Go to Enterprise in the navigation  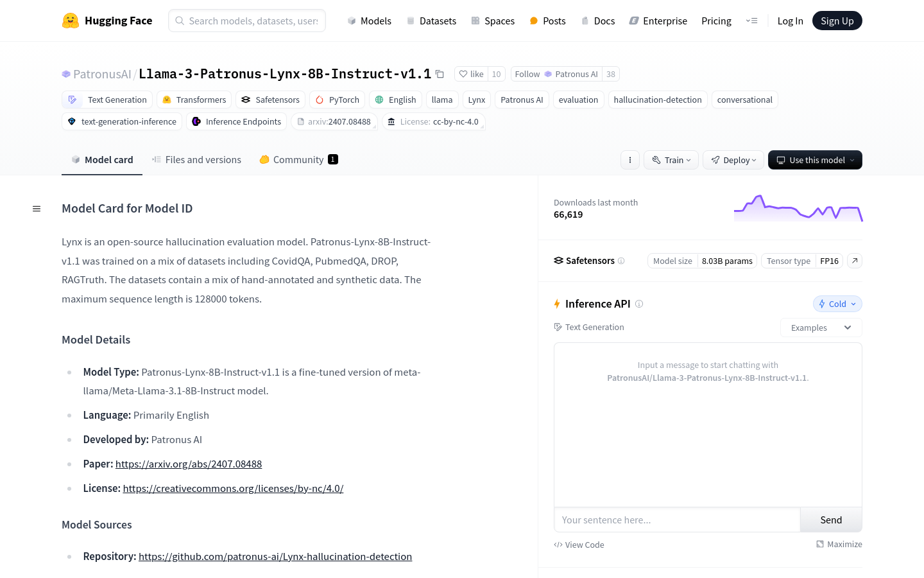click(658, 21)
